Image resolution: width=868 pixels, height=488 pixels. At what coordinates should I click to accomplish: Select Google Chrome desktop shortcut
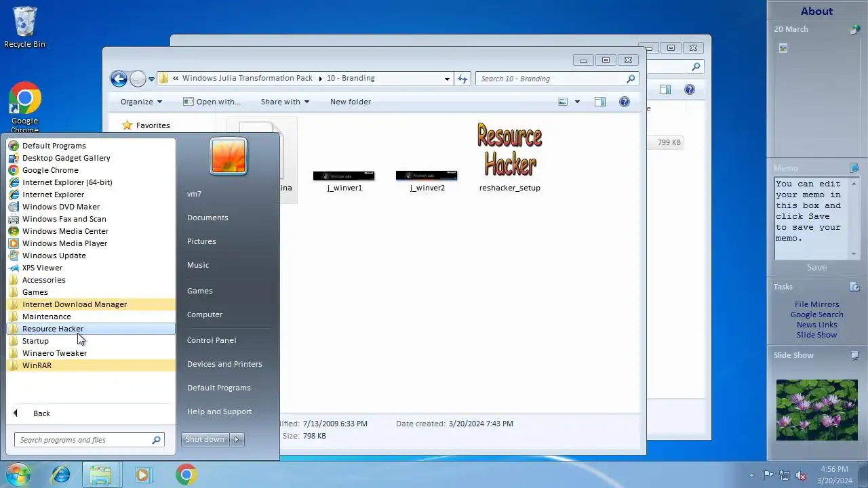24,108
